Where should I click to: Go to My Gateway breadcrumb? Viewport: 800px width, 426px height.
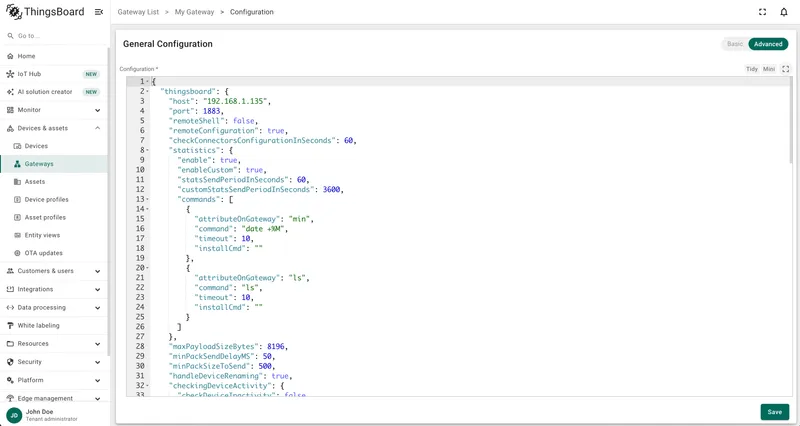(194, 12)
